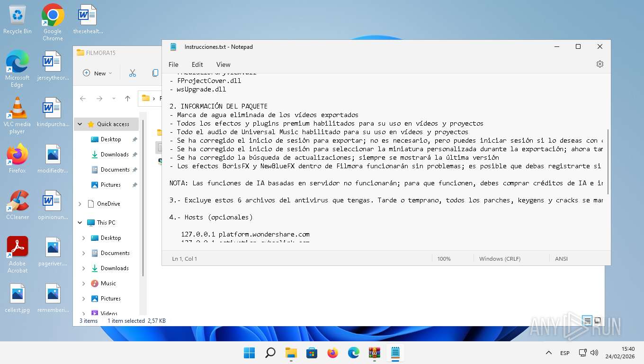This screenshot has height=364, width=644.
Task: Select Music folder under This PC
Action: point(108,283)
